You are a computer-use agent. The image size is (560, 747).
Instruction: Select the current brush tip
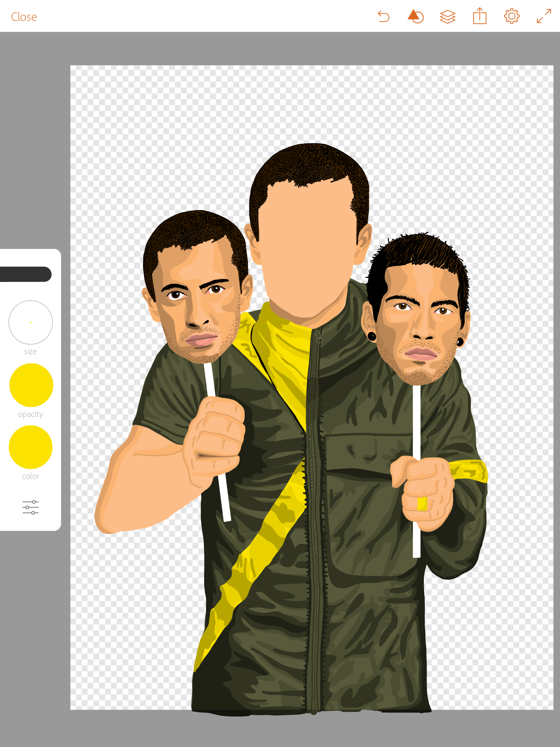[26, 274]
